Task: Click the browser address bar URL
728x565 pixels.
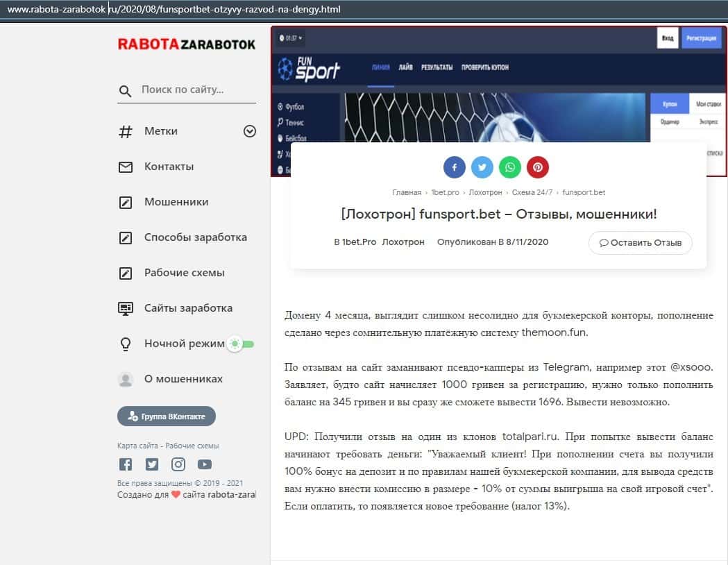Action: tap(174, 9)
